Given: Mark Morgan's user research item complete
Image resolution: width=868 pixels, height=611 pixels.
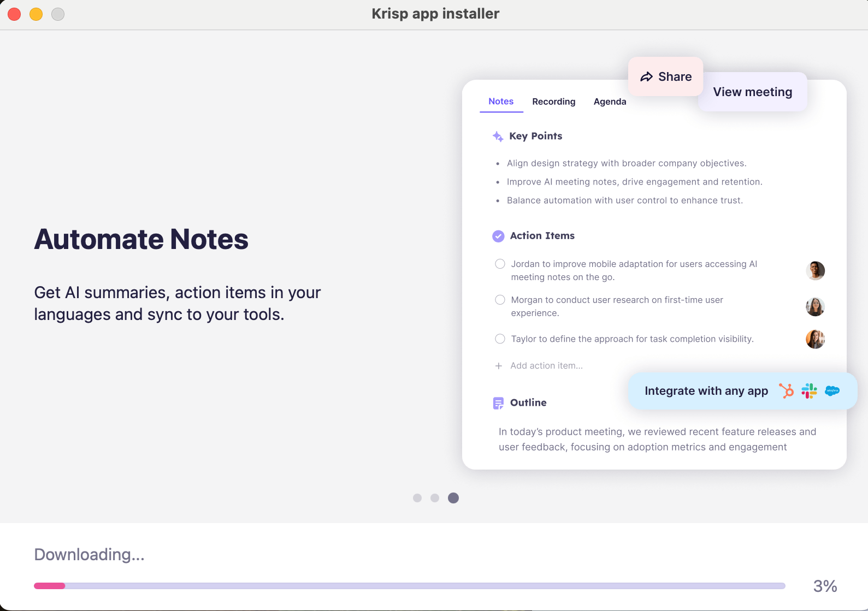Looking at the screenshot, I should coord(500,300).
